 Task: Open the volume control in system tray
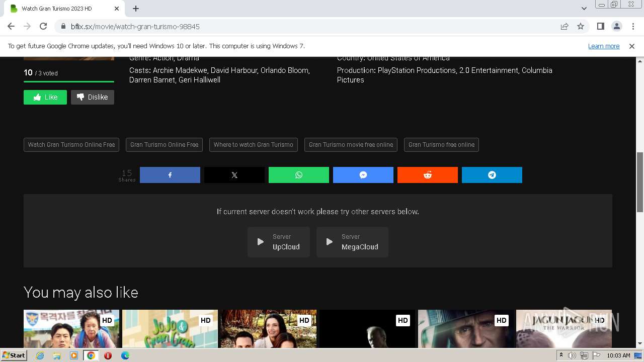[572, 355]
